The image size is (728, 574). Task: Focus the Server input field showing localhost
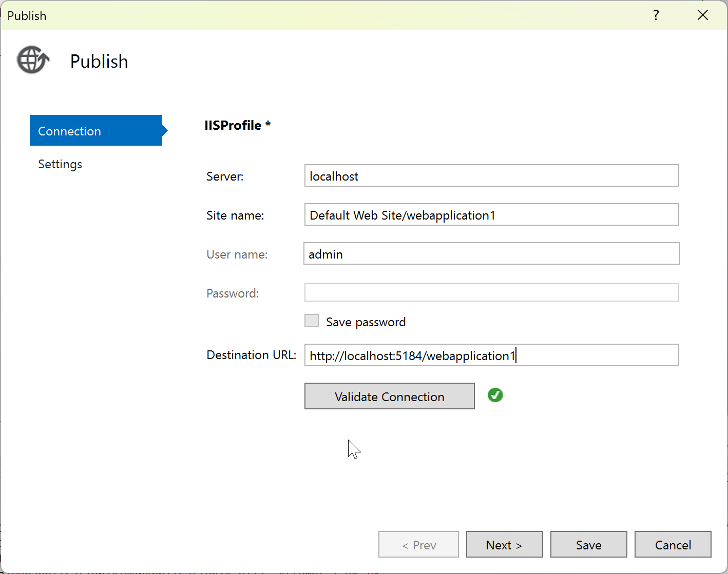491,175
